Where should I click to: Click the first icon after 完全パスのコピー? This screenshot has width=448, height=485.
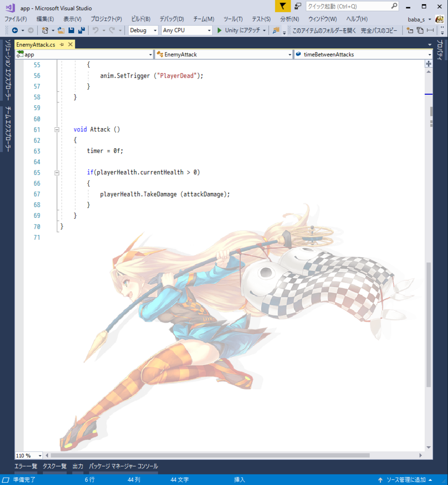pyautogui.click(x=410, y=30)
